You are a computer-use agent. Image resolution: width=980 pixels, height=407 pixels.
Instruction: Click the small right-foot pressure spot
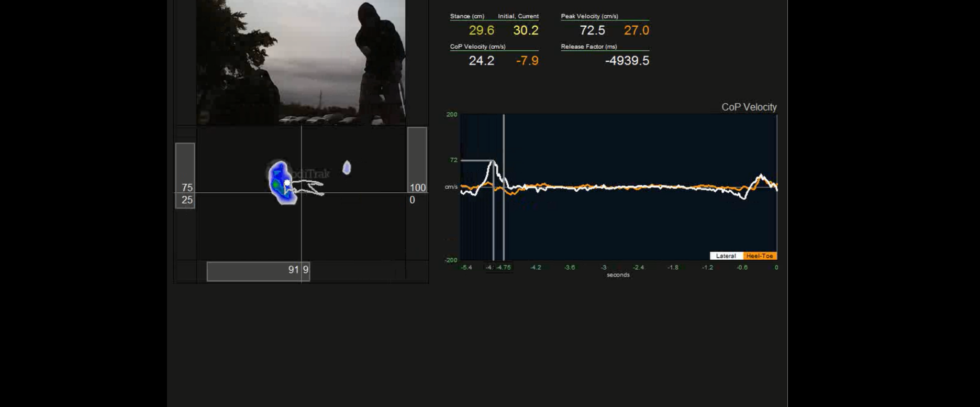click(347, 168)
